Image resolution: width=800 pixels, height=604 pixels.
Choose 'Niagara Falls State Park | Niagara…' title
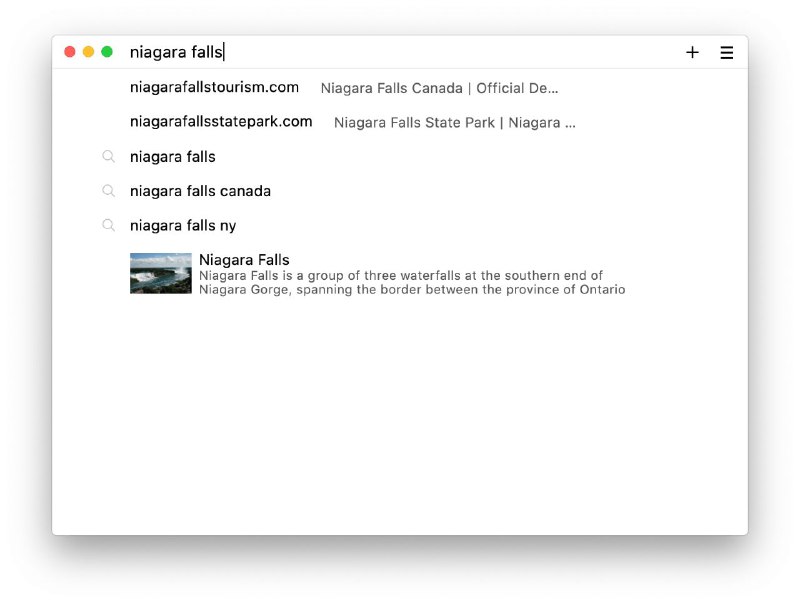pyautogui.click(x=454, y=123)
